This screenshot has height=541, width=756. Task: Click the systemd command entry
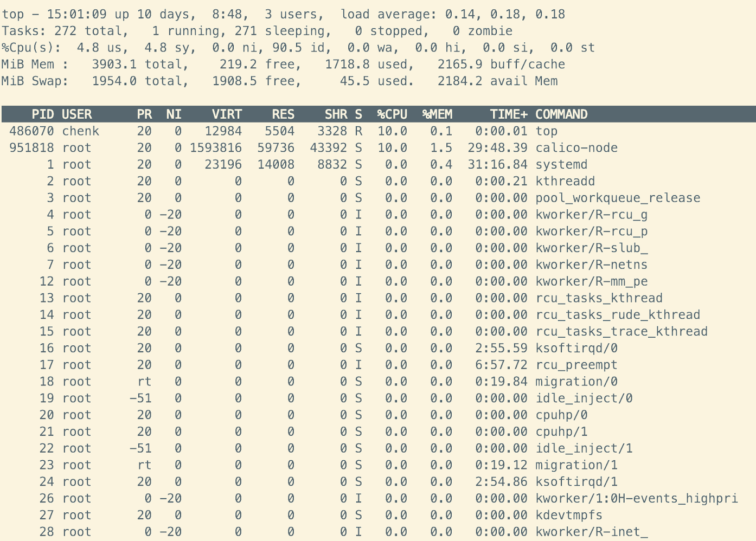coord(561,165)
